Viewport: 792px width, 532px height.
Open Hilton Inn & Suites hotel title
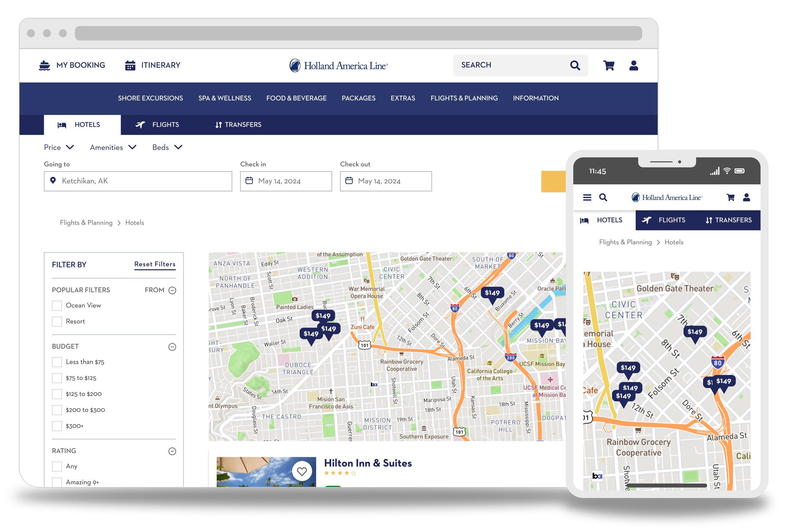(x=368, y=463)
